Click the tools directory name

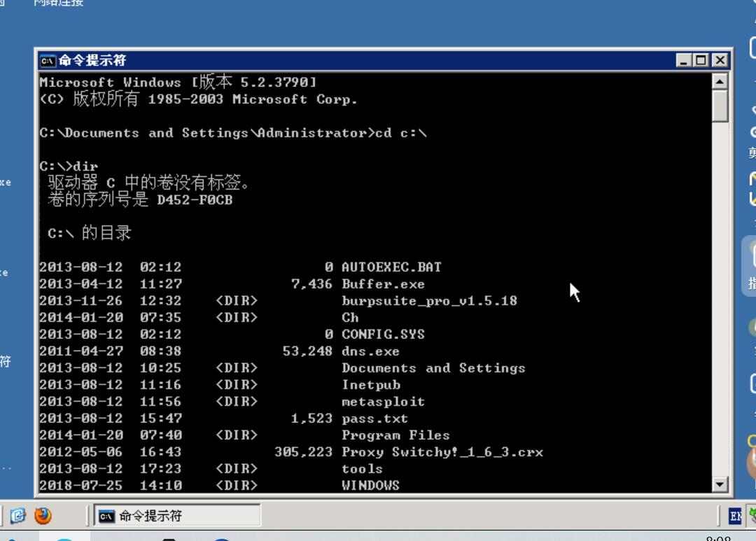[362, 469]
